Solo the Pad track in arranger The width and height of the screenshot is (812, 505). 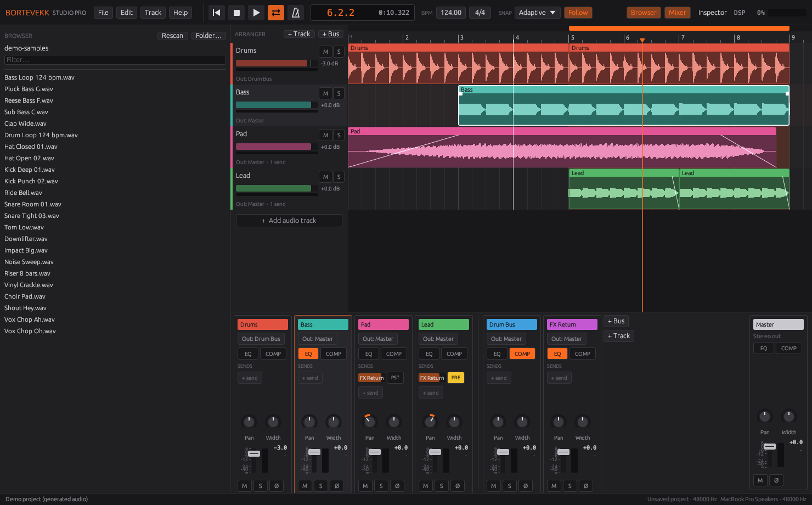click(x=339, y=135)
